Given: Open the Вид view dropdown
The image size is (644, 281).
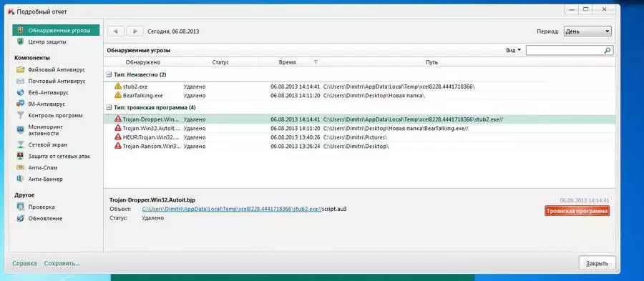Looking at the screenshot, I should (513, 50).
